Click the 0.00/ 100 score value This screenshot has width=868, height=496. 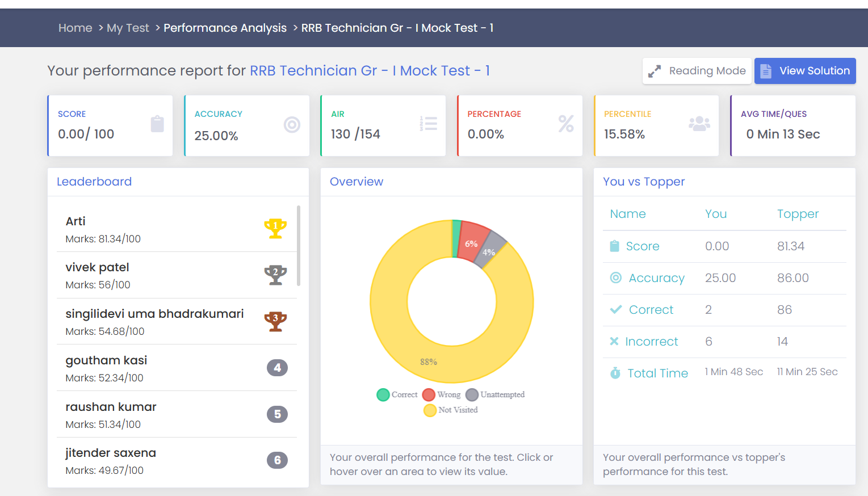coord(86,134)
